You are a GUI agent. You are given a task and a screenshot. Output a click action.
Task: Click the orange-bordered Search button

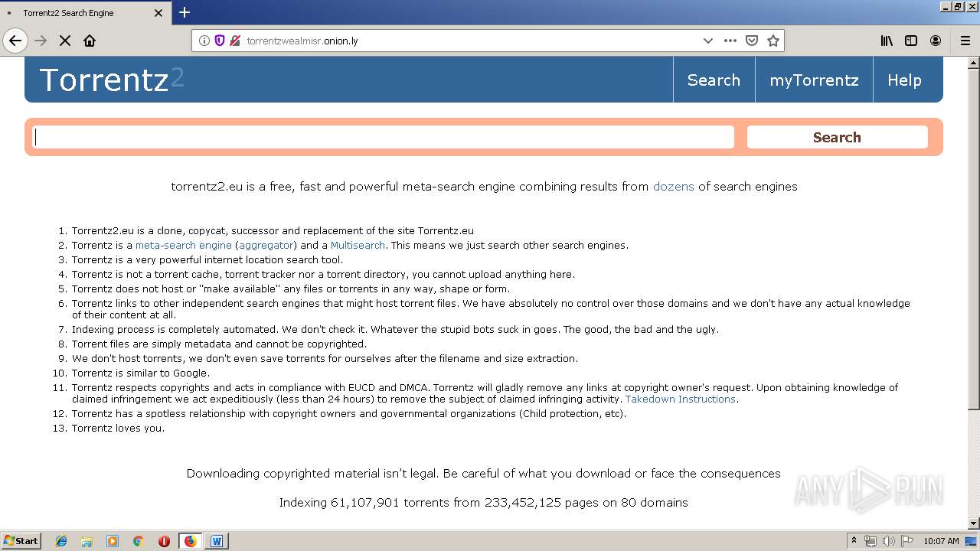click(x=837, y=137)
